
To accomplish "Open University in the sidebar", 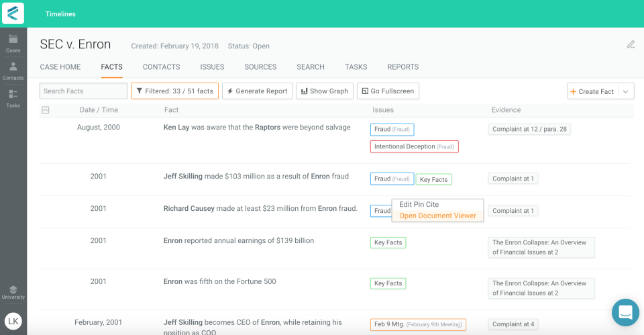I will [13, 292].
